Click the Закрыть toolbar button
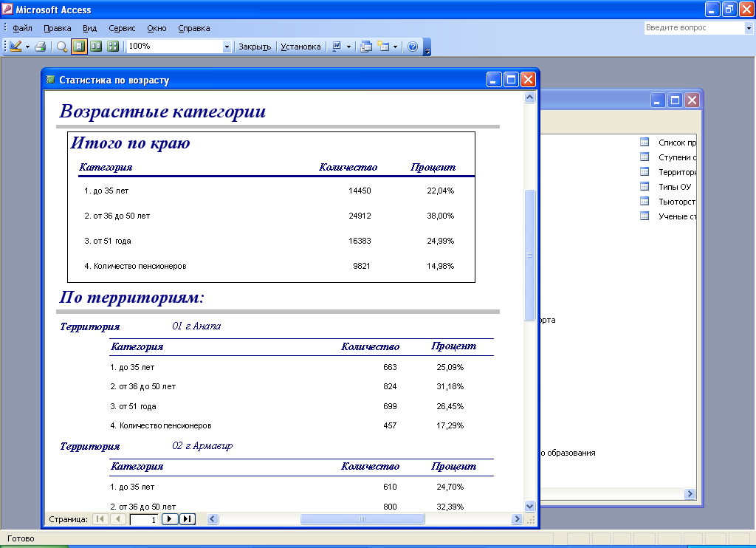Screen dimensions: 756x548 [255, 47]
